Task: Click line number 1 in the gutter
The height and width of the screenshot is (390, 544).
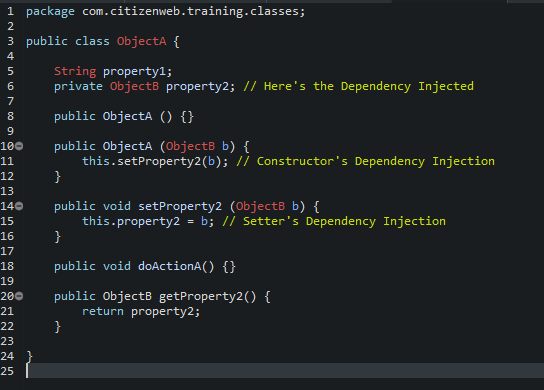Action: (x=11, y=11)
